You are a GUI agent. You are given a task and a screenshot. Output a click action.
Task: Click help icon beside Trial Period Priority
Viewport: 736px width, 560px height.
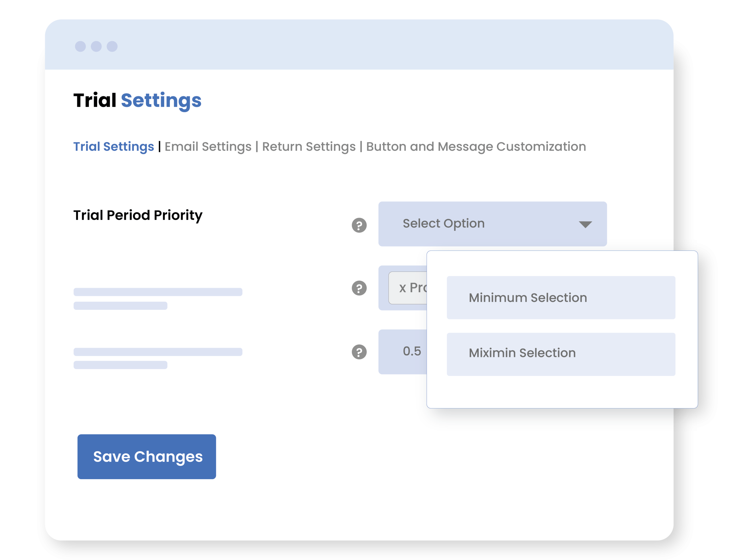359,225
